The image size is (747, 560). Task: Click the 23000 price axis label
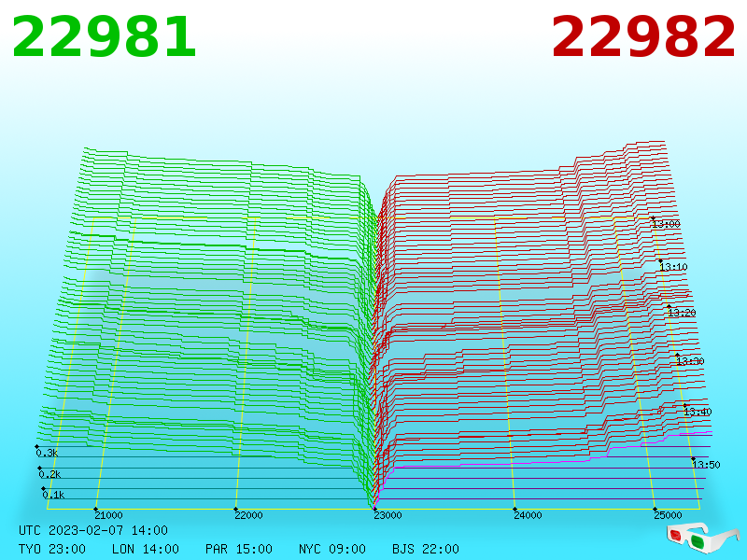pos(388,515)
